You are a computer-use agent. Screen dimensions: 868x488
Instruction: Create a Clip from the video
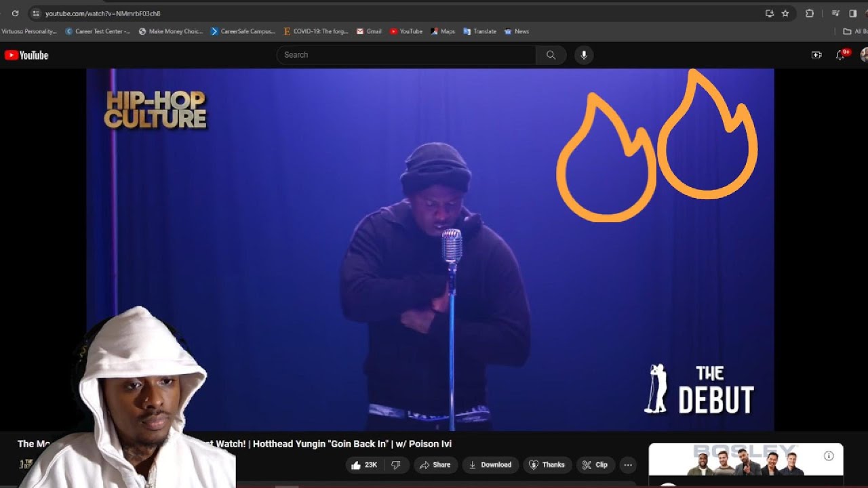click(595, 465)
